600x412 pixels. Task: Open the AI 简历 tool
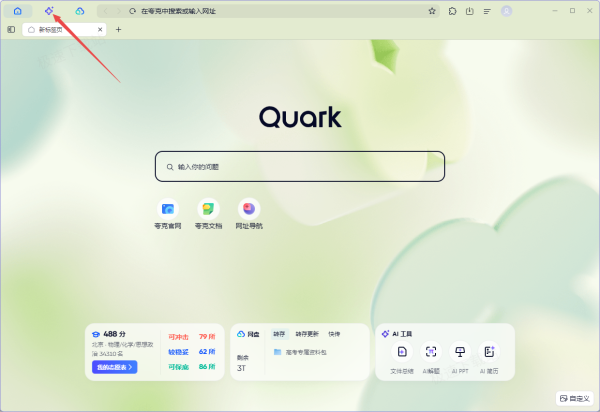pos(489,357)
